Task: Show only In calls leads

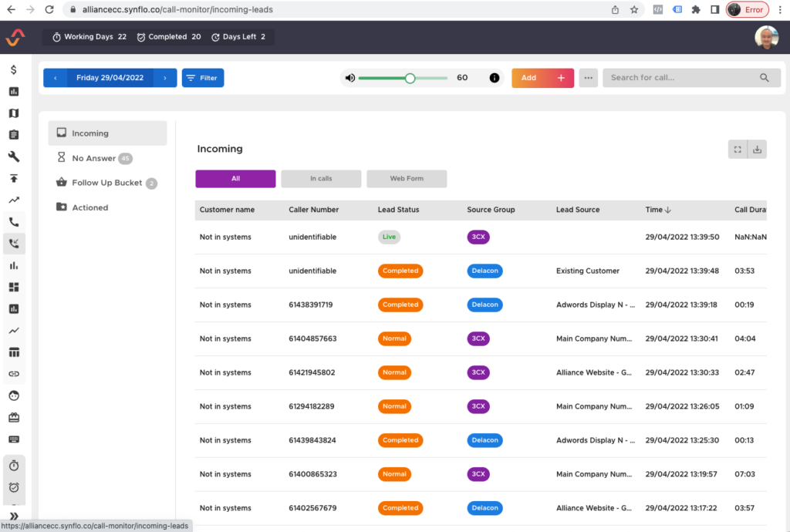Action: (321, 179)
